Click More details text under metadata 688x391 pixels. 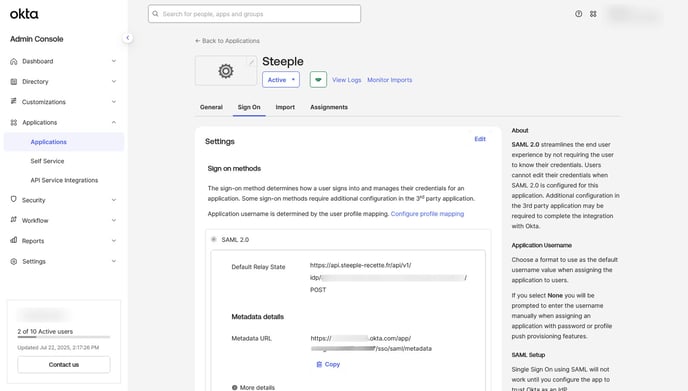coord(257,387)
